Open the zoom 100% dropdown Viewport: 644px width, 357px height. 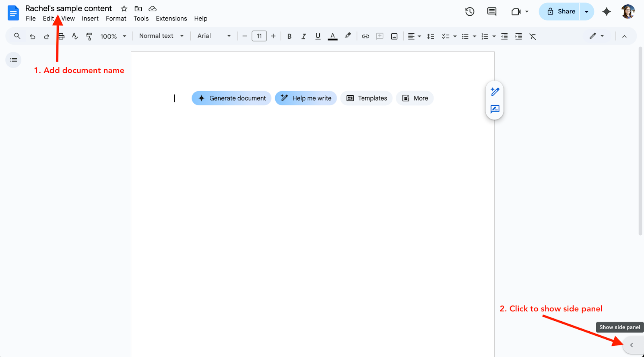[113, 36]
